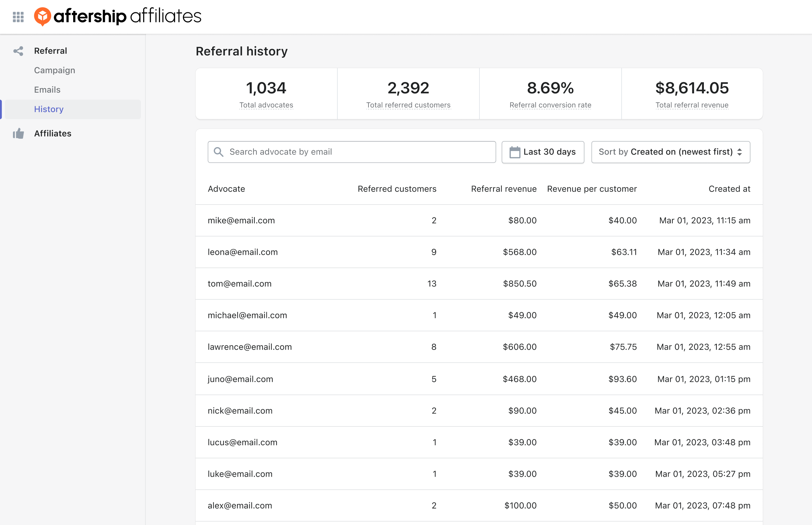Viewport: 812px width, 525px height.
Task: Select the sort dropdown arrow button
Action: [x=741, y=152]
